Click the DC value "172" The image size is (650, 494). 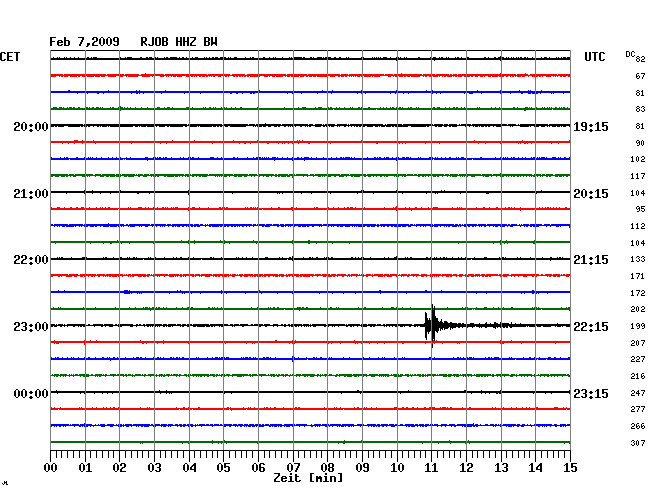(x=638, y=293)
